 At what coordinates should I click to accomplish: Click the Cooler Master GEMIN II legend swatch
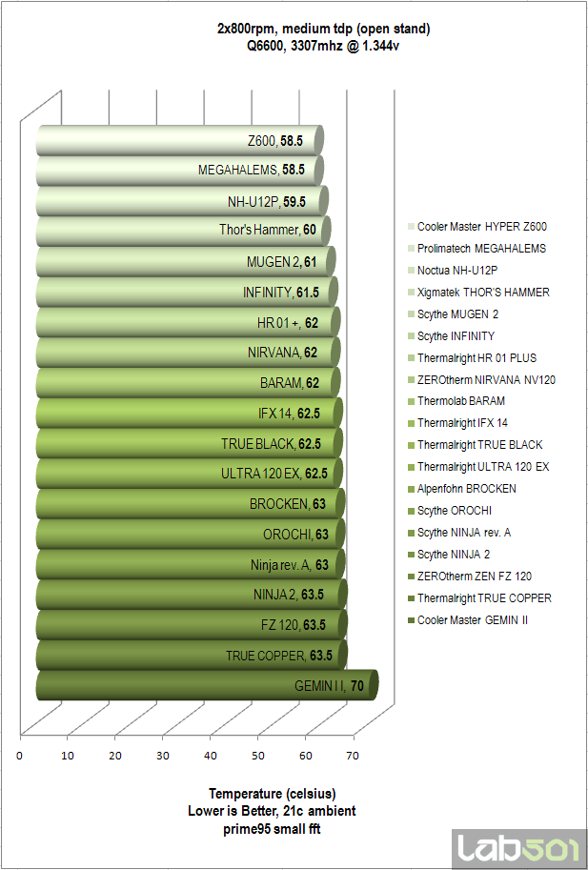411,620
